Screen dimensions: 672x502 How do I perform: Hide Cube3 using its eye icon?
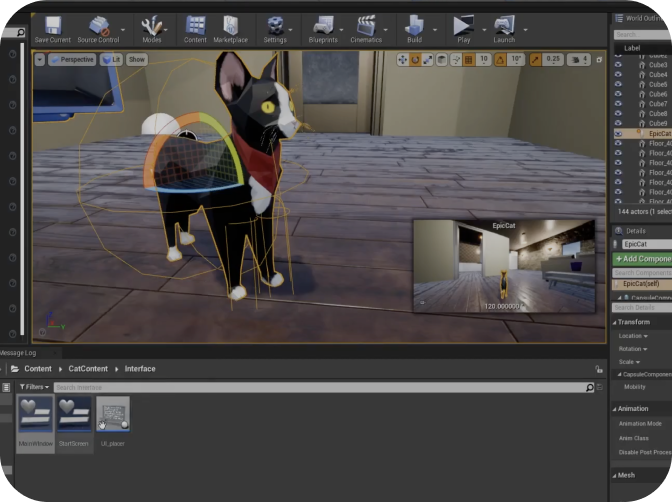[618, 65]
